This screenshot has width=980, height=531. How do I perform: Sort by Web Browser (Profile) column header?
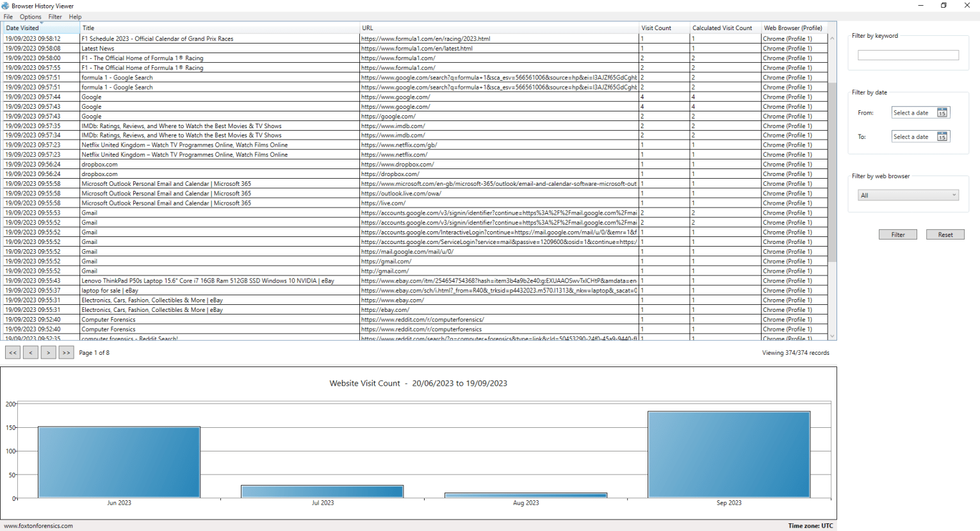pos(794,28)
